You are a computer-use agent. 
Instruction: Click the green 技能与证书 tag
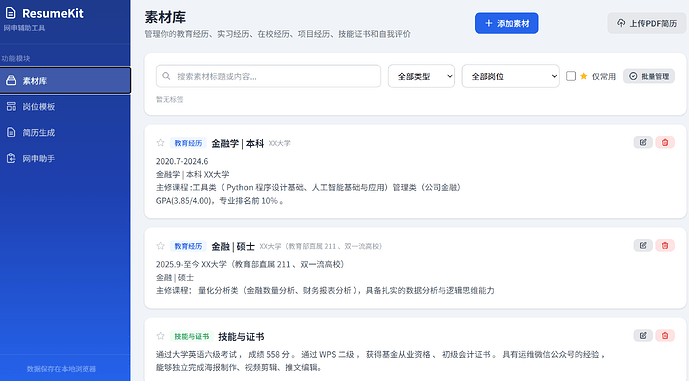192,337
